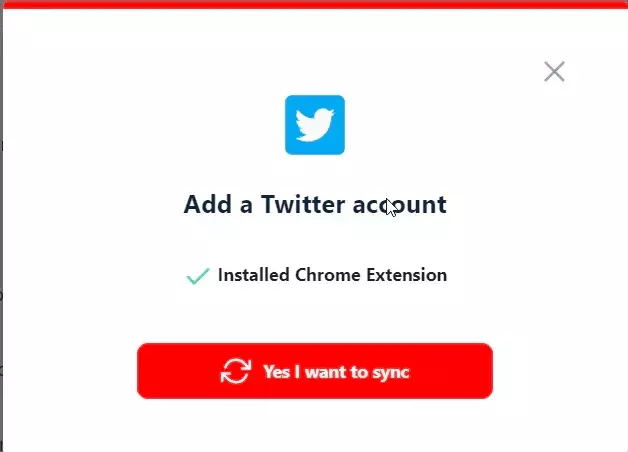The height and width of the screenshot is (452, 628).
Task: Click the word Yes on red button
Action: click(x=276, y=372)
